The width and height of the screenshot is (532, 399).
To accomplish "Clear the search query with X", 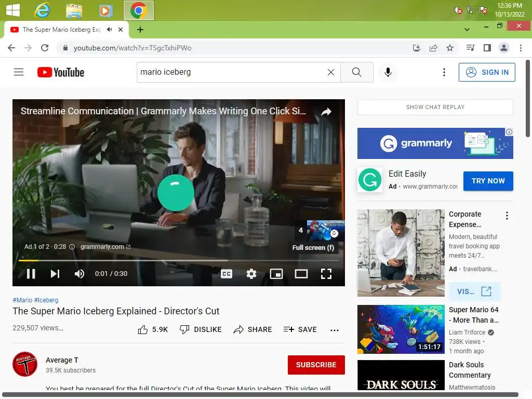I will click(x=331, y=72).
